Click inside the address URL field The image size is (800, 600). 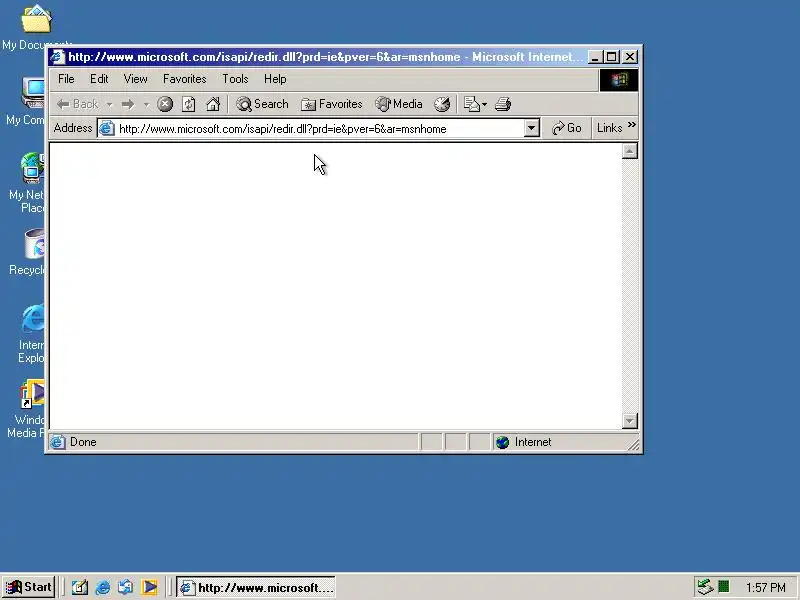pos(319,129)
